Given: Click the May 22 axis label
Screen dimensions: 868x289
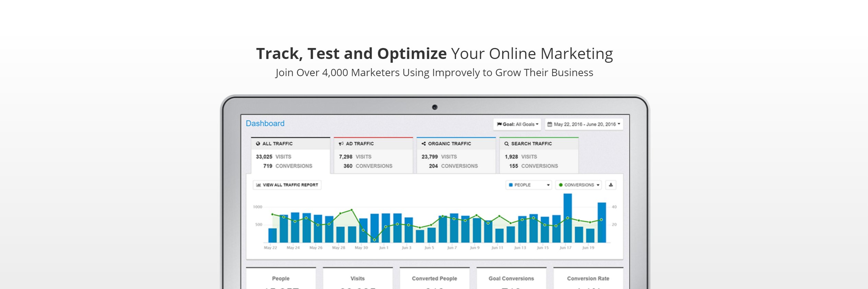Looking at the screenshot, I should coord(270,248).
